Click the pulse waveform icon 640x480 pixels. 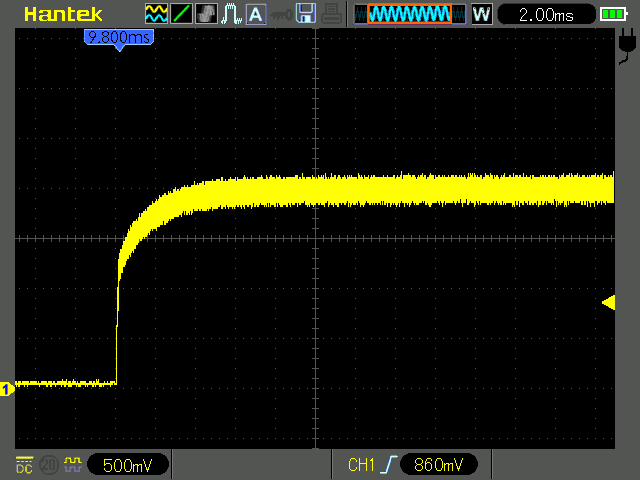point(231,14)
